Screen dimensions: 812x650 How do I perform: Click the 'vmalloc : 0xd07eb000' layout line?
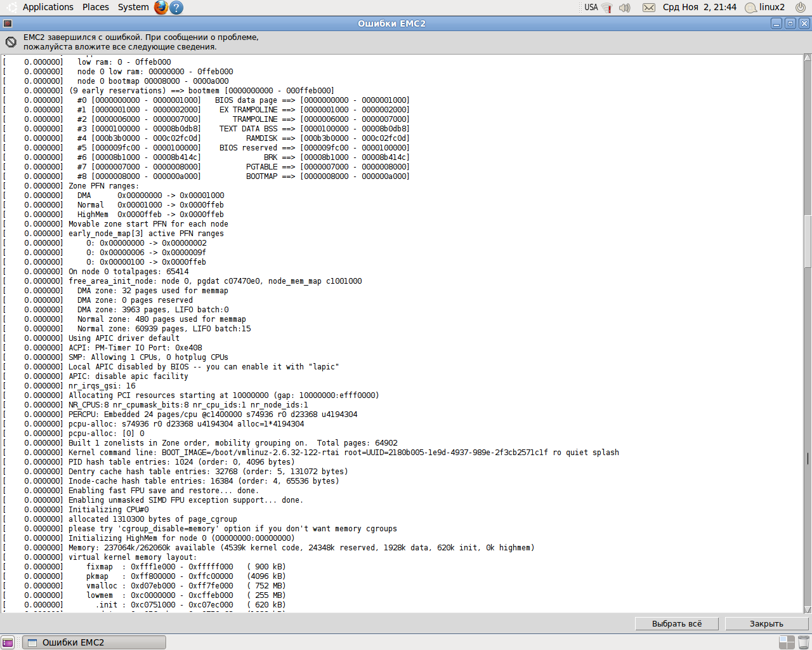[x=186, y=586]
